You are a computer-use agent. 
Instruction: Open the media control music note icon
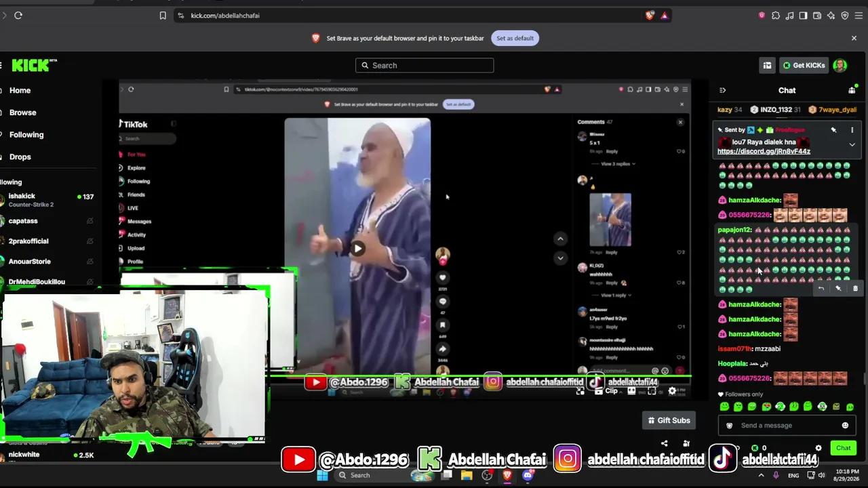pyautogui.click(x=789, y=16)
